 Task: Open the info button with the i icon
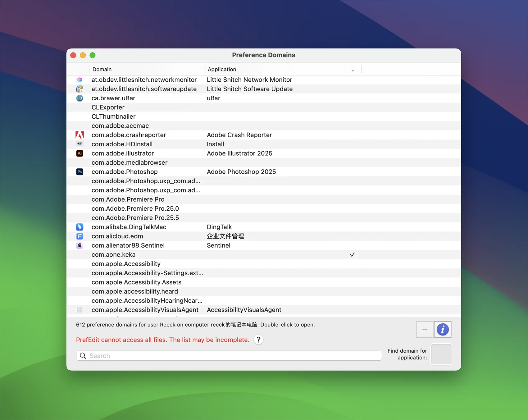(x=443, y=329)
